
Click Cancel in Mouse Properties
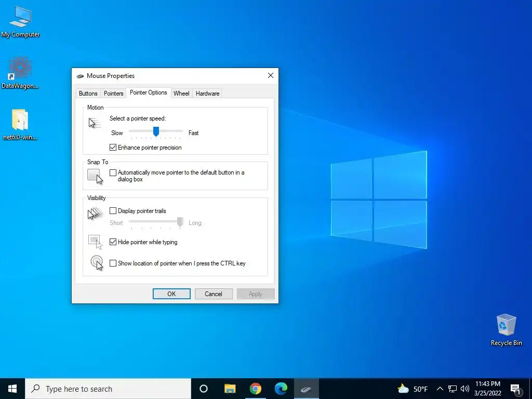(x=214, y=294)
